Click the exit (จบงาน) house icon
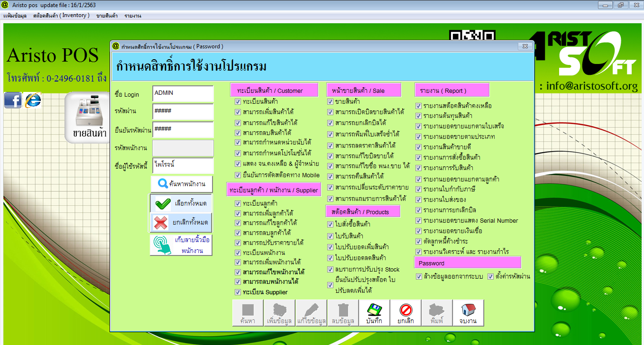Screen dimensions: 644x345 click(468, 313)
